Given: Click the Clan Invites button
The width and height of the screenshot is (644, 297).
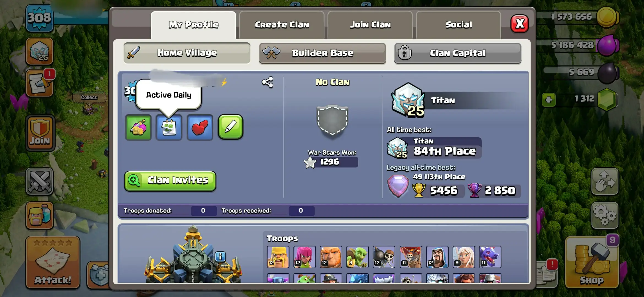Looking at the screenshot, I should pyautogui.click(x=170, y=181).
